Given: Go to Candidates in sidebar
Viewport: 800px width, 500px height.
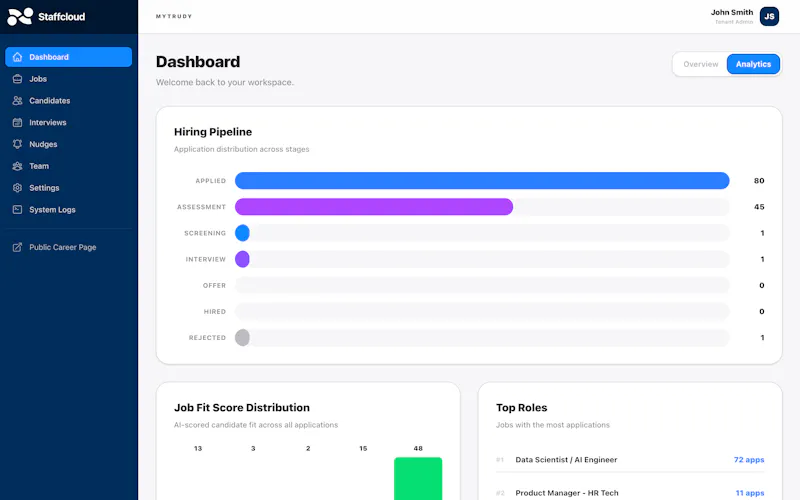Looking at the screenshot, I should [x=68, y=101].
